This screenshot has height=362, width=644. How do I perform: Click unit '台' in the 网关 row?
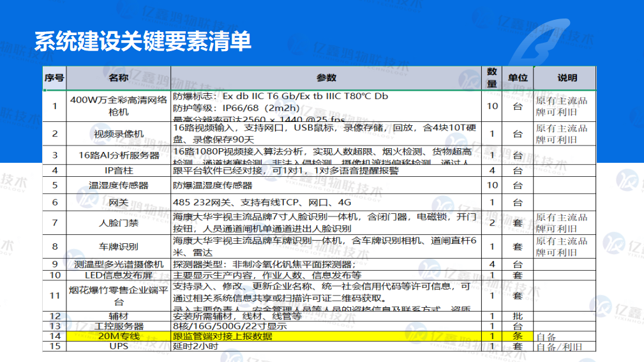point(518,202)
